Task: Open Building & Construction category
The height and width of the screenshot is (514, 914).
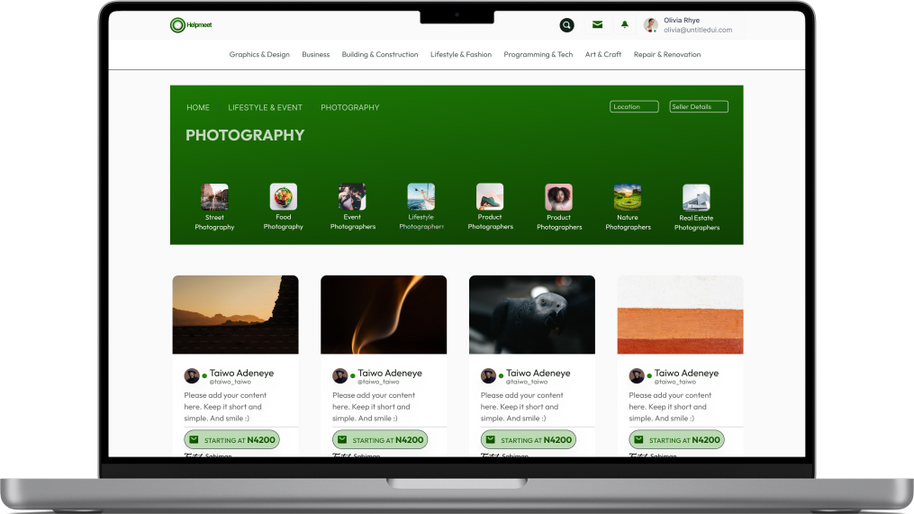Action: [379, 54]
